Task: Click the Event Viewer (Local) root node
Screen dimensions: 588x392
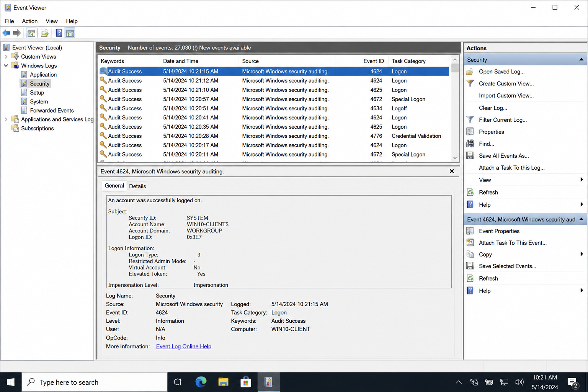Action: (x=37, y=47)
